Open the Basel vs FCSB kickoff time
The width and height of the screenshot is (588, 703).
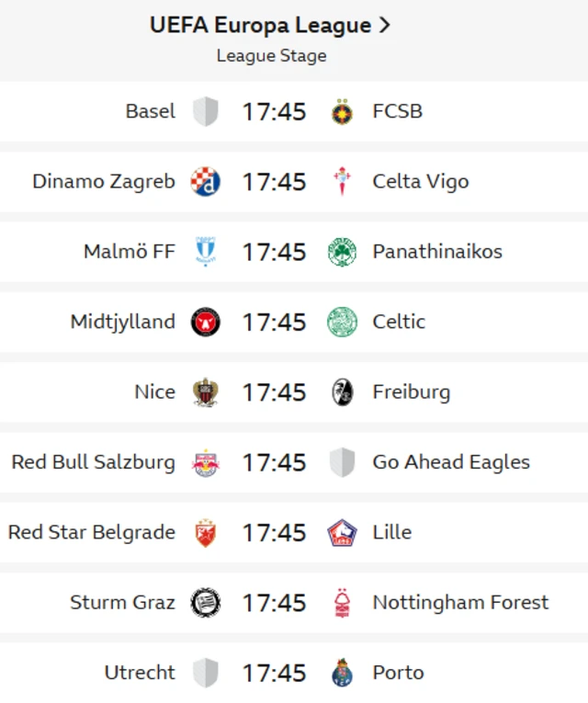pos(274,112)
